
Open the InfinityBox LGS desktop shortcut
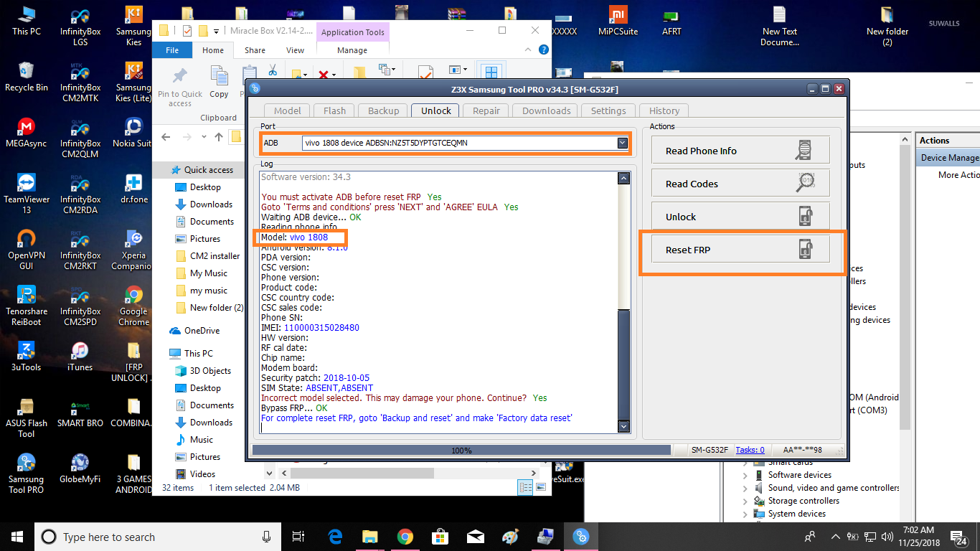80,26
